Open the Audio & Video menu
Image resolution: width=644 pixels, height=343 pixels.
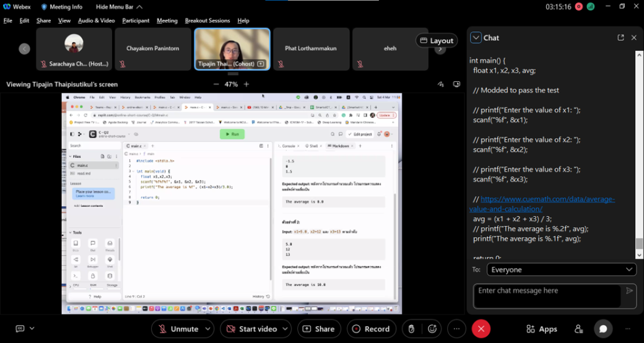coord(96,20)
